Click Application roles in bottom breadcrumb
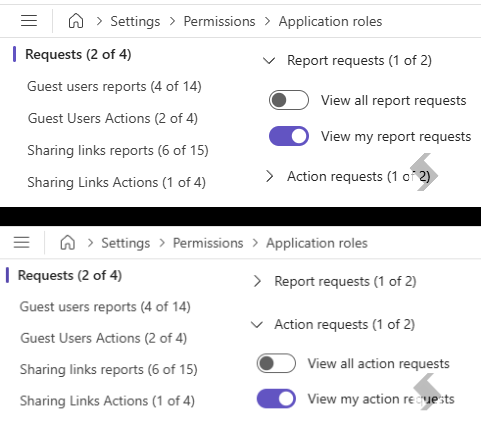Viewport: 481px width, 426px height. (x=317, y=243)
